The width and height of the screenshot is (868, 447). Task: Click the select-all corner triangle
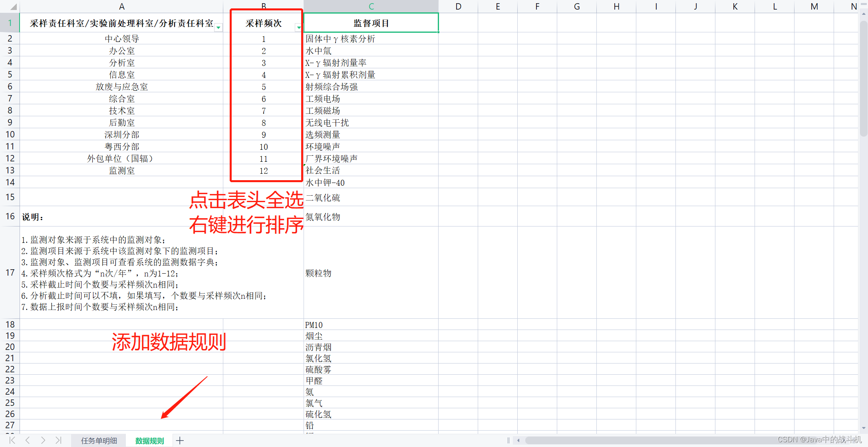[x=13, y=7]
